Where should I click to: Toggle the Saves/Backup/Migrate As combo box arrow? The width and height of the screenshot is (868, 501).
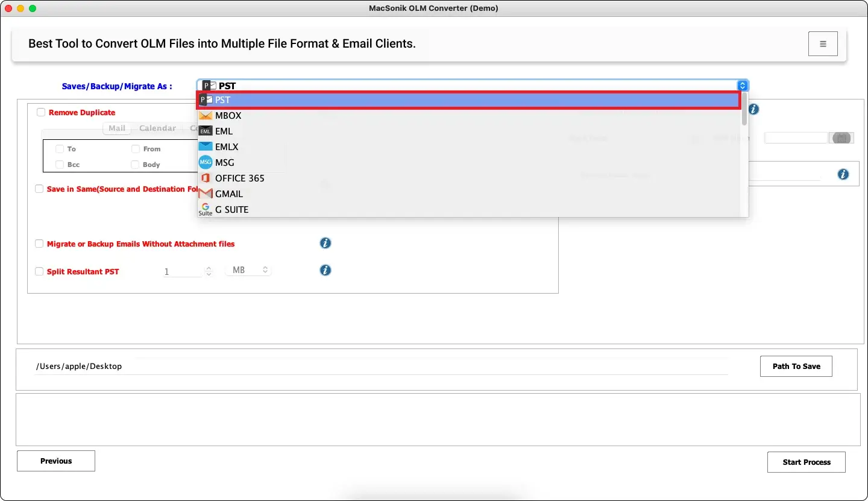743,86
